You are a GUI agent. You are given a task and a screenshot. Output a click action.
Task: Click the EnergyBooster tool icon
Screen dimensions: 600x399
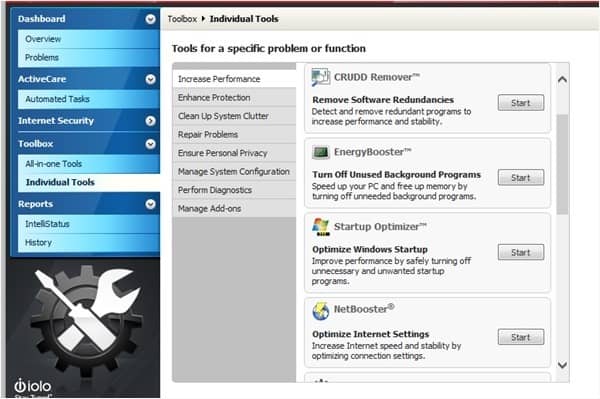(320, 152)
